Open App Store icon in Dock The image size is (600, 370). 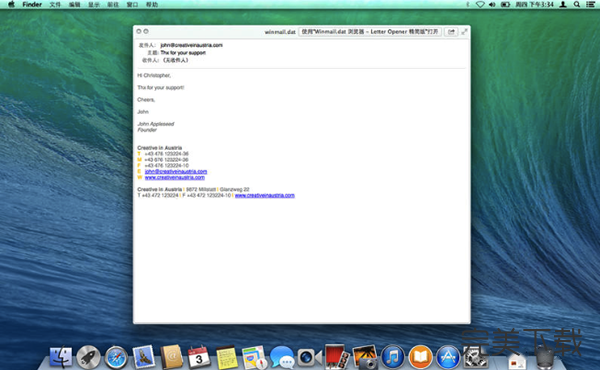pos(448,357)
